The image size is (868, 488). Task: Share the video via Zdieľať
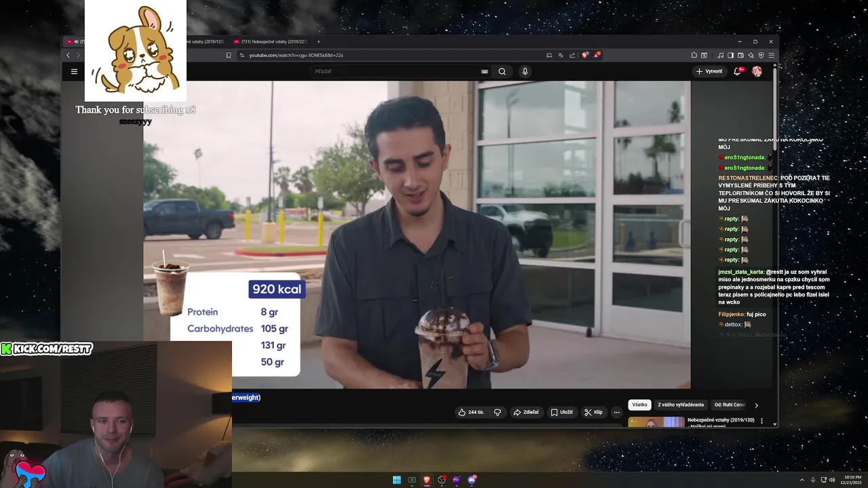point(526,412)
